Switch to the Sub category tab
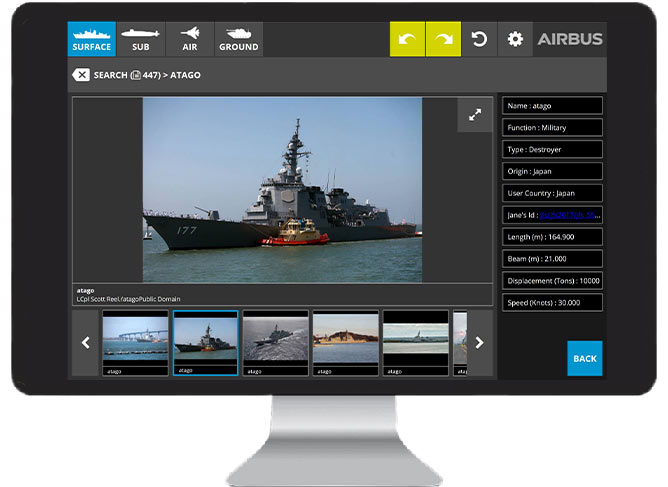Viewport: 668px width, 487px height. click(140, 39)
